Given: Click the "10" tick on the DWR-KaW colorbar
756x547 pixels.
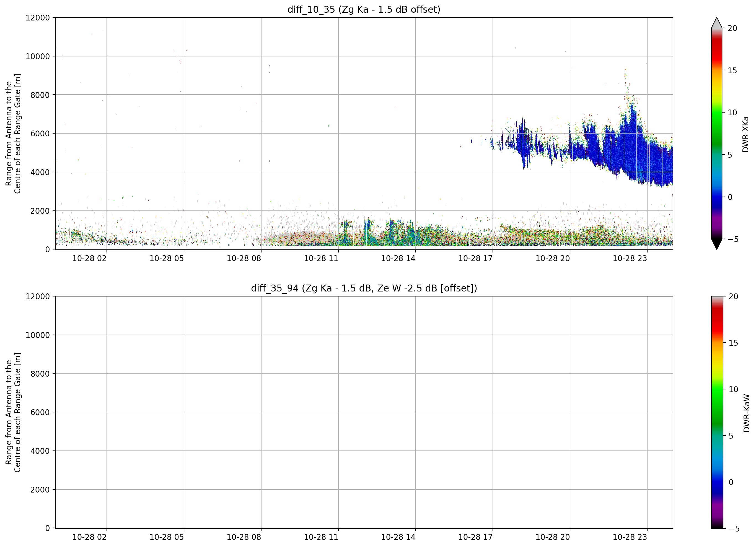Looking at the screenshot, I should pyautogui.click(x=733, y=389).
